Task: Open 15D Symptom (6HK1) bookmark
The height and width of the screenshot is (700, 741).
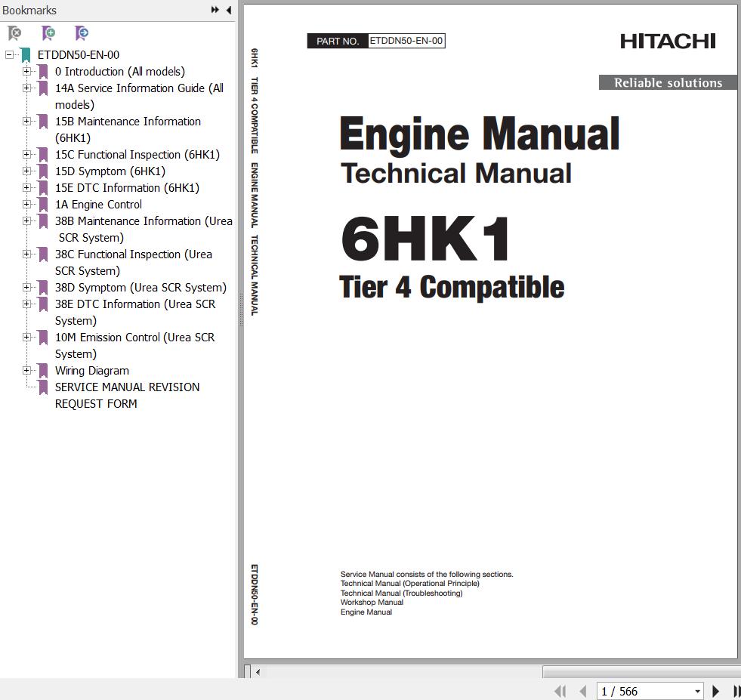Action: (110, 171)
